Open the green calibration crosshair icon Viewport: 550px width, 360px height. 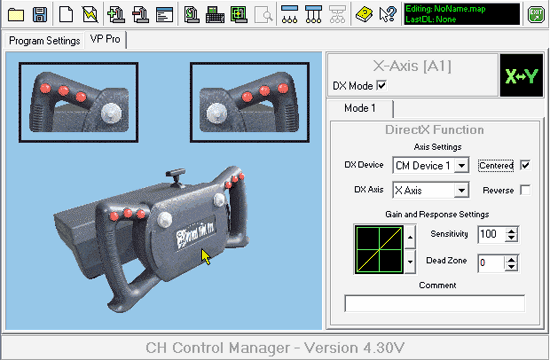click(x=239, y=14)
